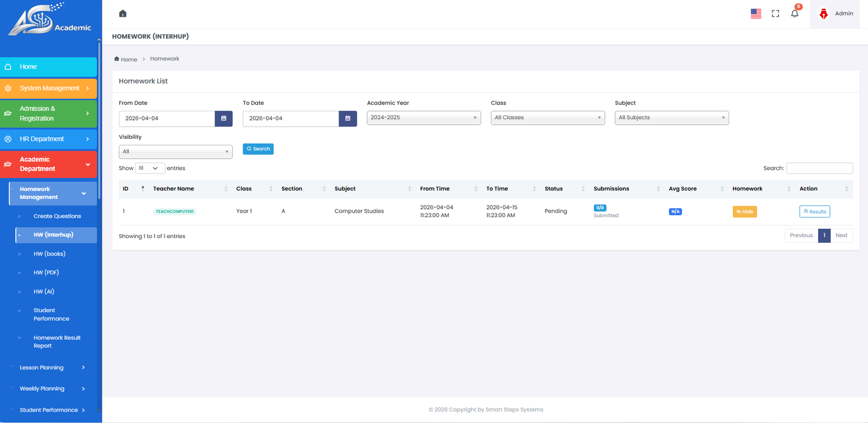Click the Academic Department graduation cap icon
Screen dimensions: 868x423
pos(8,164)
